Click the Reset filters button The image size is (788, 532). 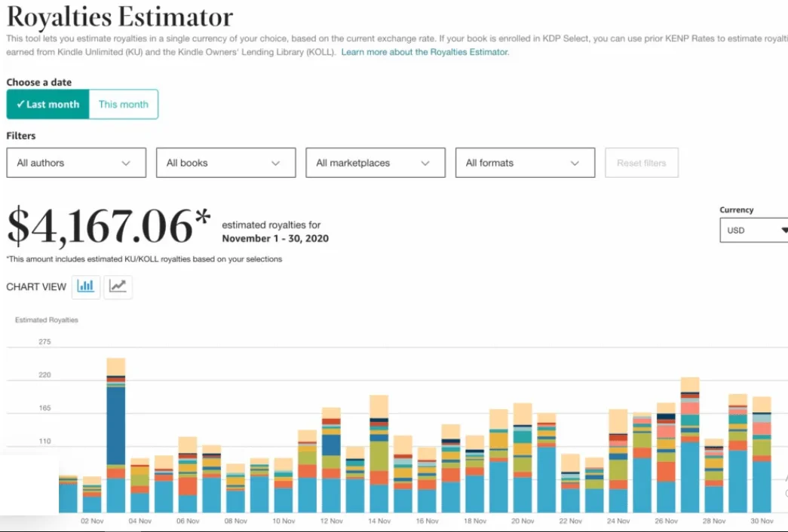point(642,162)
